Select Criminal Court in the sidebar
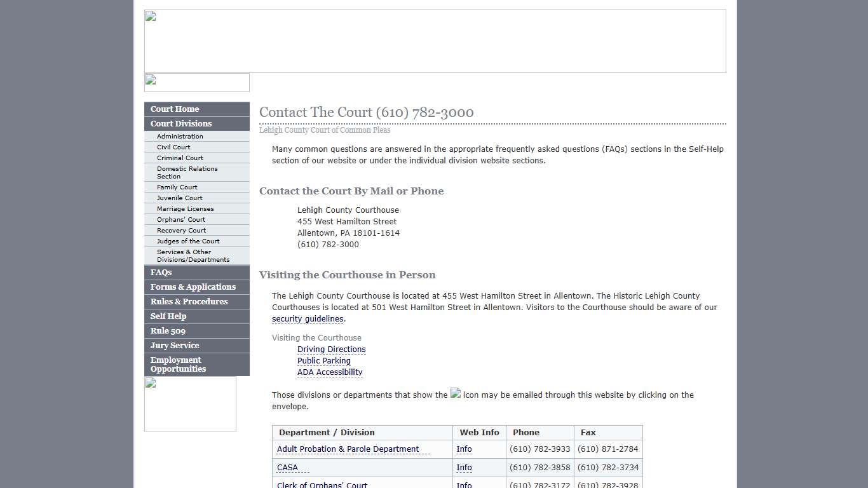This screenshot has width=868, height=488. 179,158
